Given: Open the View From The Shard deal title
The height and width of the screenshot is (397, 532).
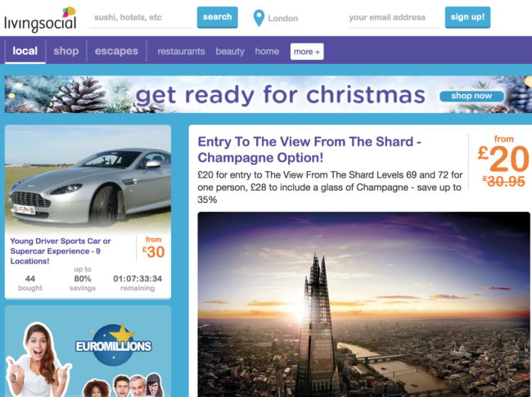Looking at the screenshot, I should click(309, 150).
